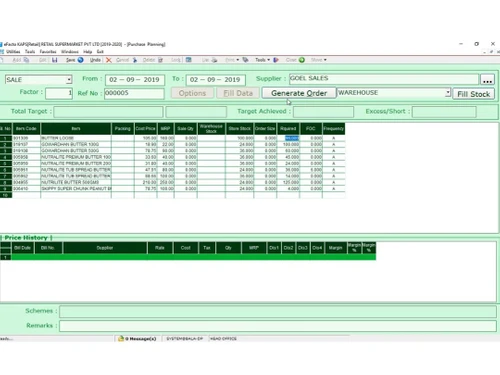The height and width of the screenshot is (375, 500).
Task: Open the Favorites menu
Action: tap(48, 52)
